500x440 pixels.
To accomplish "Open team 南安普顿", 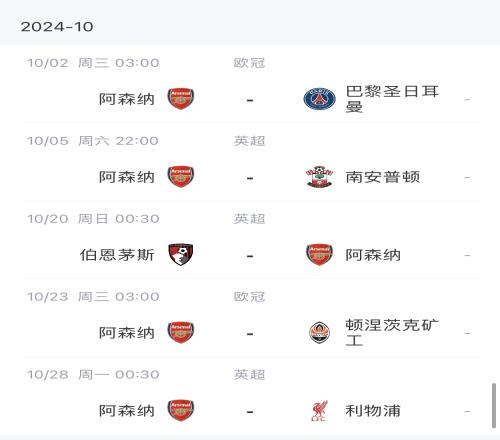I will [382, 177].
